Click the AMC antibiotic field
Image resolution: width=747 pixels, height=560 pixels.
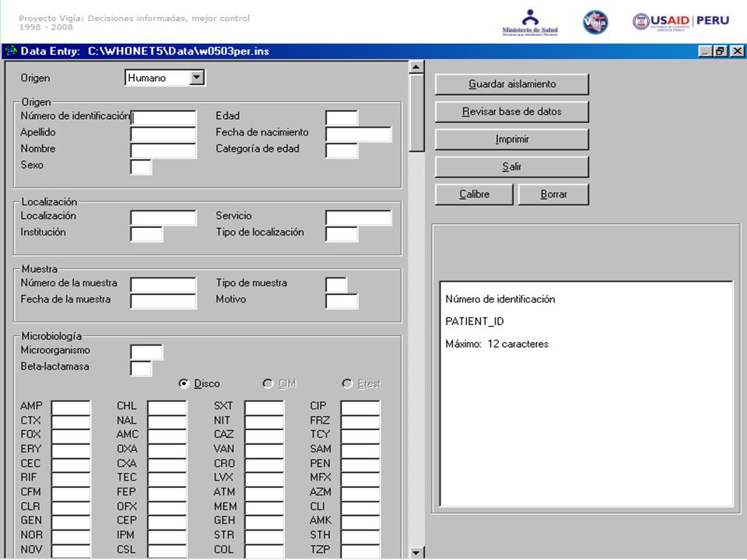tap(167, 436)
